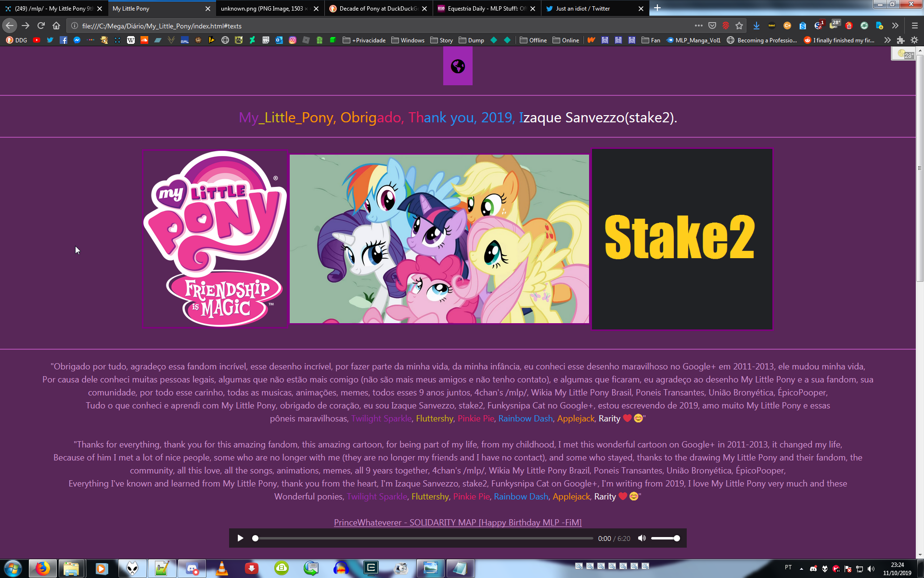This screenshot has width=924, height=578.
Task: Click My Little Pony Friendship is Magic logo
Action: (x=215, y=238)
